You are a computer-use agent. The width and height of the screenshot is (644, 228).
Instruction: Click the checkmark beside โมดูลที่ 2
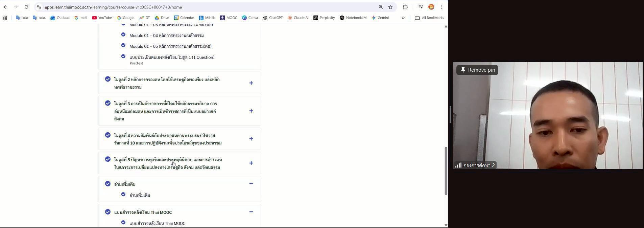[x=108, y=79]
